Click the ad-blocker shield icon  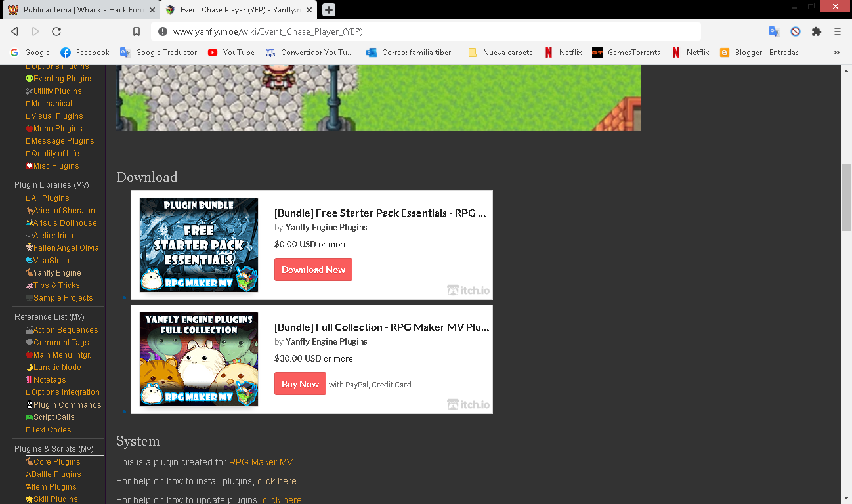coord(795,31)
